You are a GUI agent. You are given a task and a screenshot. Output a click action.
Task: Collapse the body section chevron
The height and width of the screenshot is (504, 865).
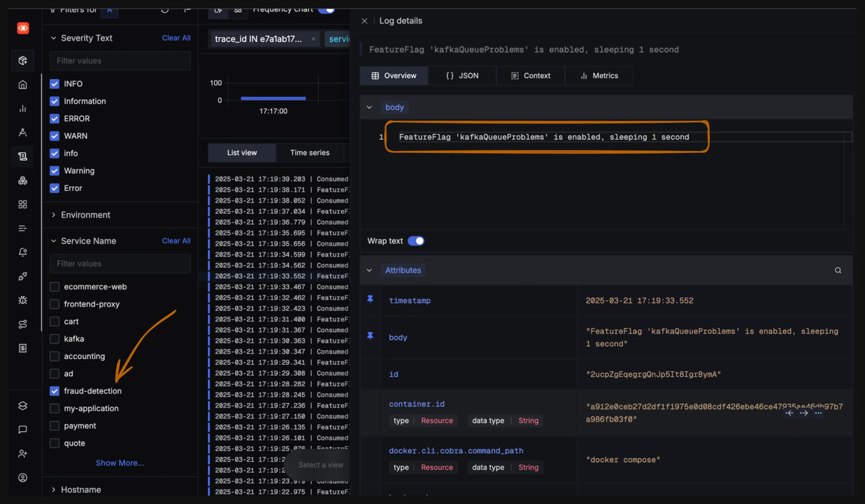369,107
